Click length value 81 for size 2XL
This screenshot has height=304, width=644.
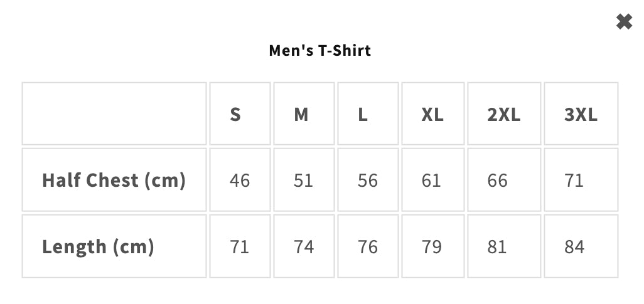[x=497, y=247]
